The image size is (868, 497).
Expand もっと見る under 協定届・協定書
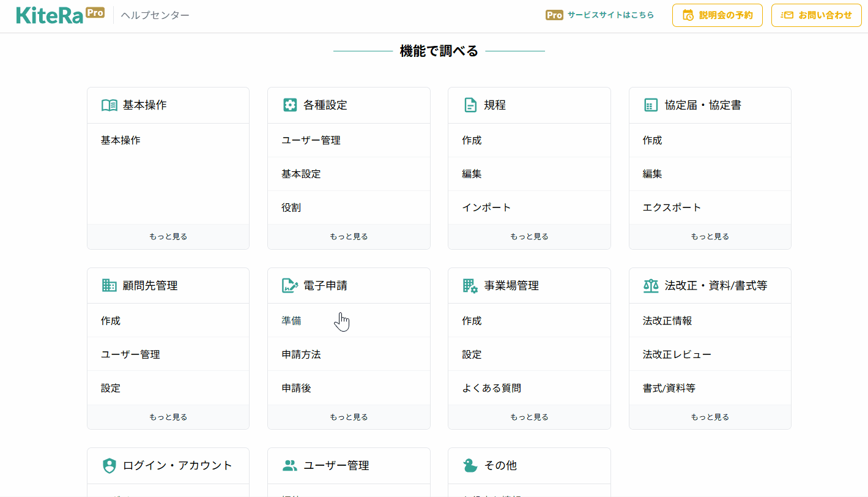pos(710,236)
